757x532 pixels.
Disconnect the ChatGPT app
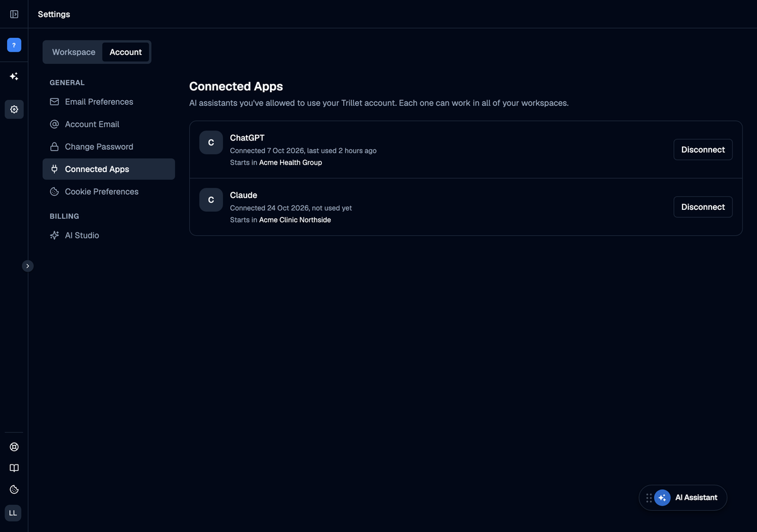(x=703, y=149)
